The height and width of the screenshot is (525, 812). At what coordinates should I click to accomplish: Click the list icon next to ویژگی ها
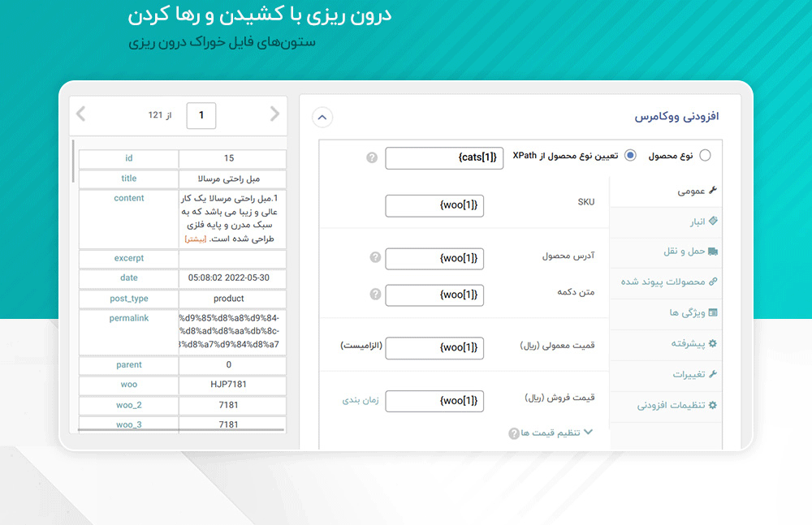tap(713, 312)
